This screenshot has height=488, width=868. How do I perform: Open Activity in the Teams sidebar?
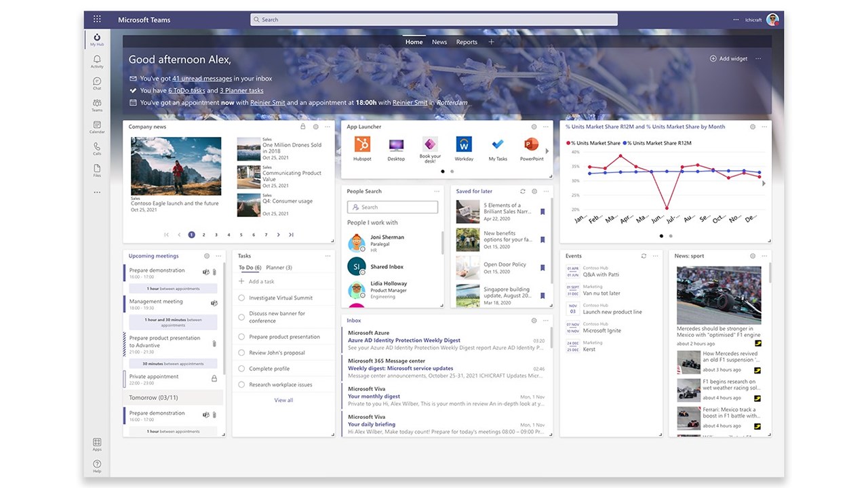pos(97,62)
